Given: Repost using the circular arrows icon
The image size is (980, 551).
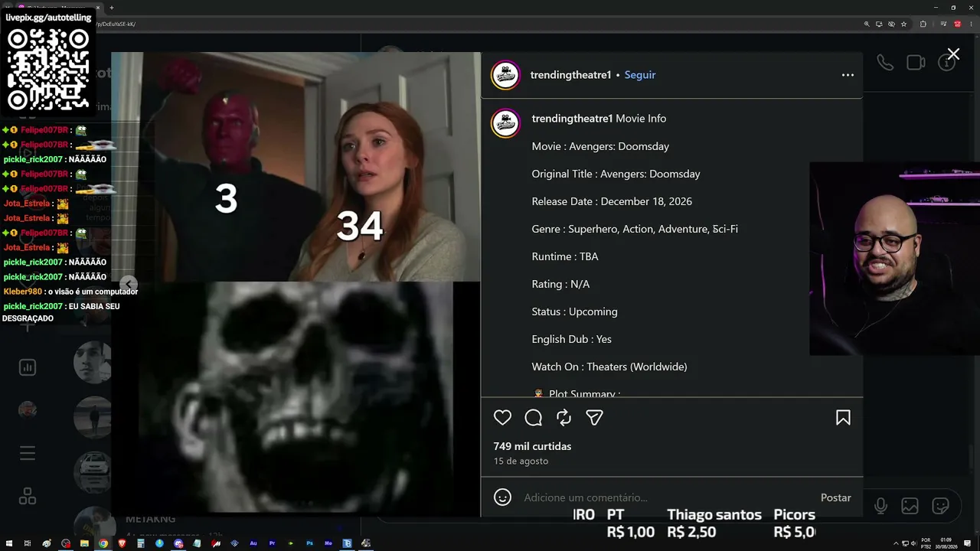Looking at the screenshot, I should [564, 418].
